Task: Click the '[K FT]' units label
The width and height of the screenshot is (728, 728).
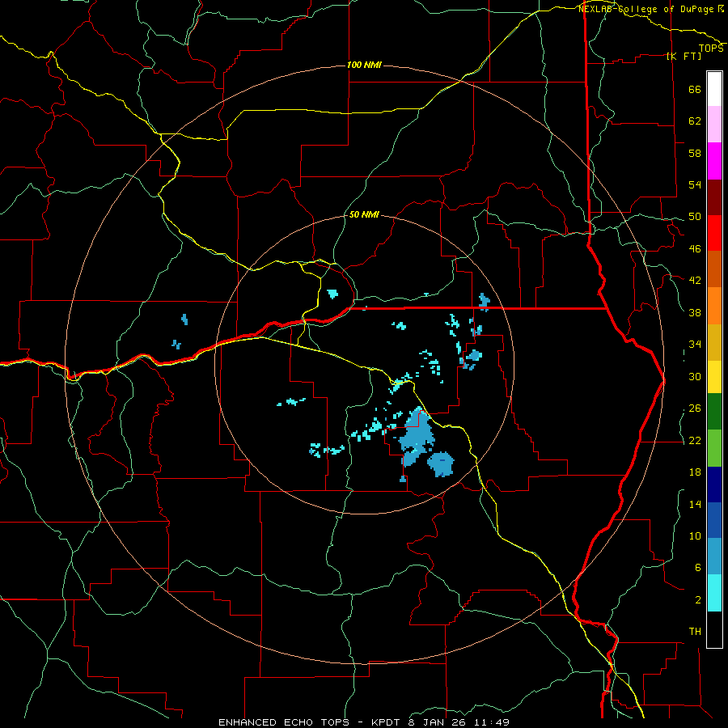Action: (x=684, y=56)
